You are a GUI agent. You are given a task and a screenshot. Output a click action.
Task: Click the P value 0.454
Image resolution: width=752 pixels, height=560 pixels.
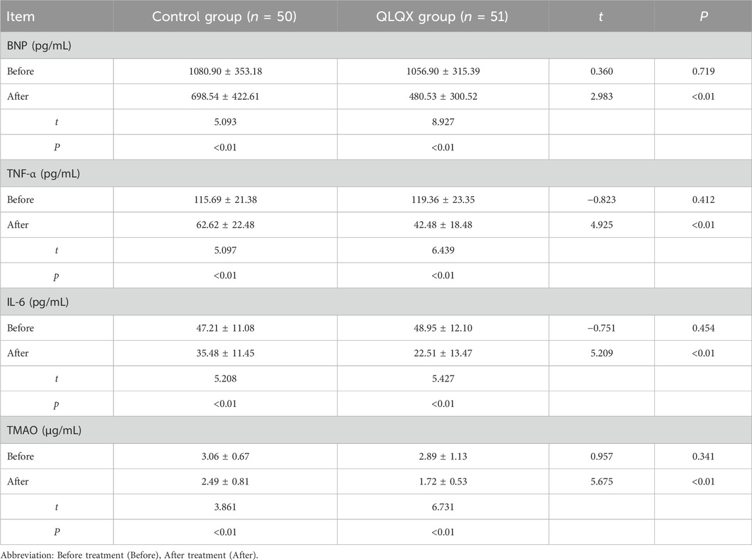pos(703,328)
